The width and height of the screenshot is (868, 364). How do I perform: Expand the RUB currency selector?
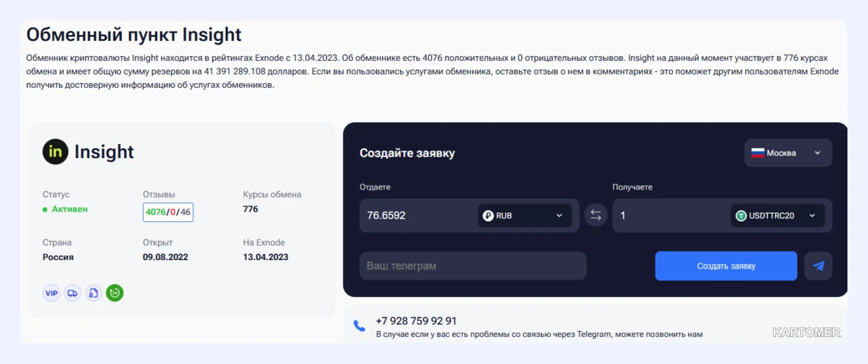pos(525,216)
